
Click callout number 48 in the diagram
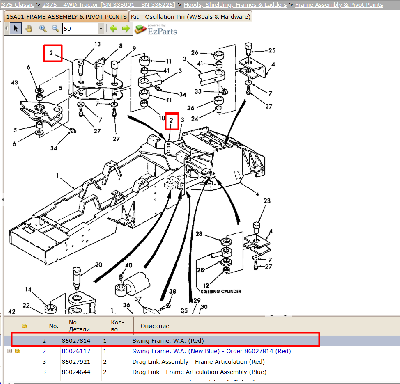pyautogui.click(x=15, y=82)
